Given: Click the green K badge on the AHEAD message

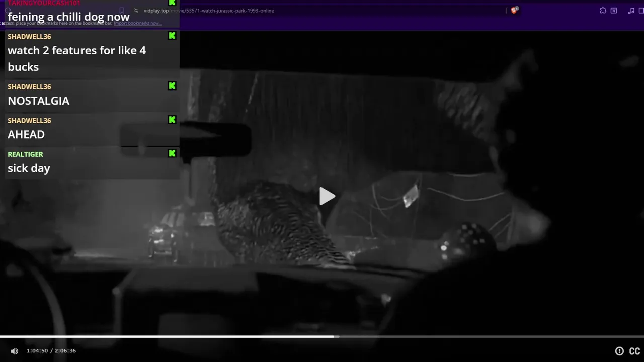Looking at the screenshot, I should pos(172,120).
